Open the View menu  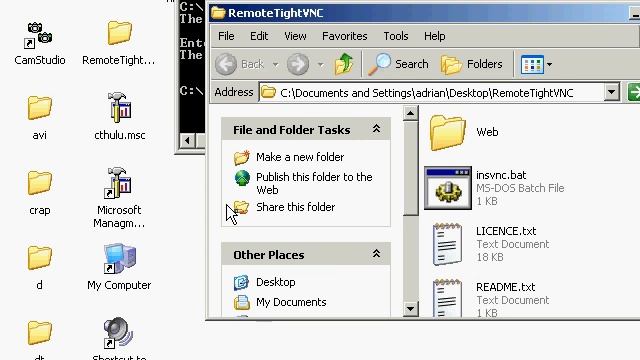(295, 36)
